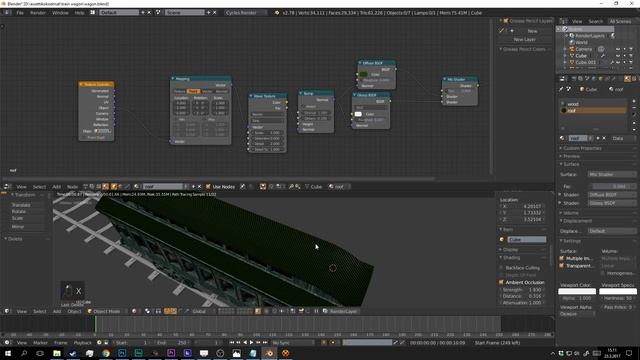The height and width of the screenshot is (360, 640).
Task: Click the viewport shading sphere icon
Action: pos(134,311)
